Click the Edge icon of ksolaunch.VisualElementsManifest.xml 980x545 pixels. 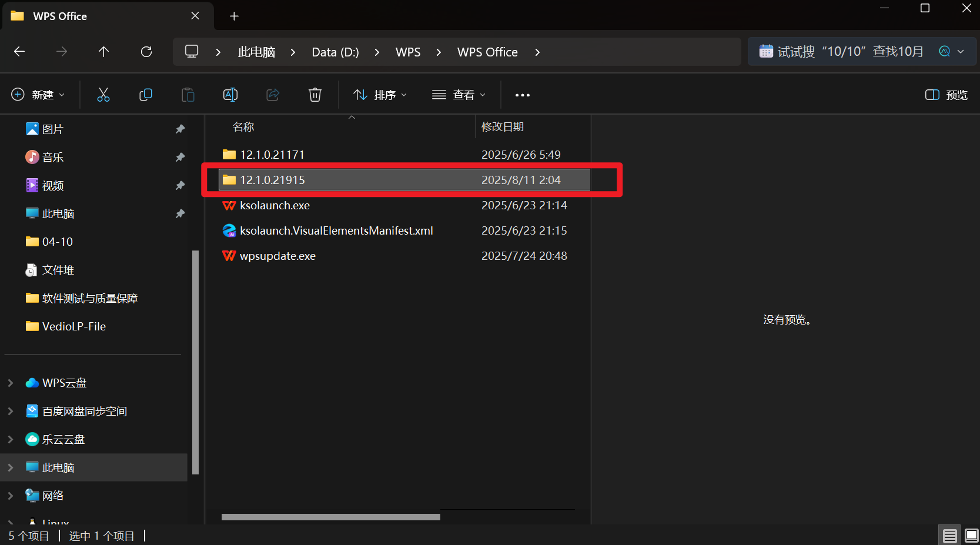[229, 230]
